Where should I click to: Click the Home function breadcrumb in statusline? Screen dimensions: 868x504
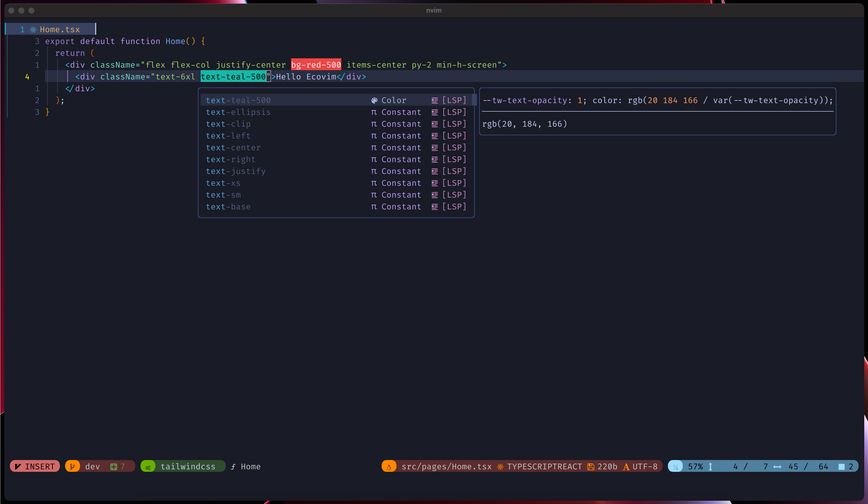coord(250,467)
